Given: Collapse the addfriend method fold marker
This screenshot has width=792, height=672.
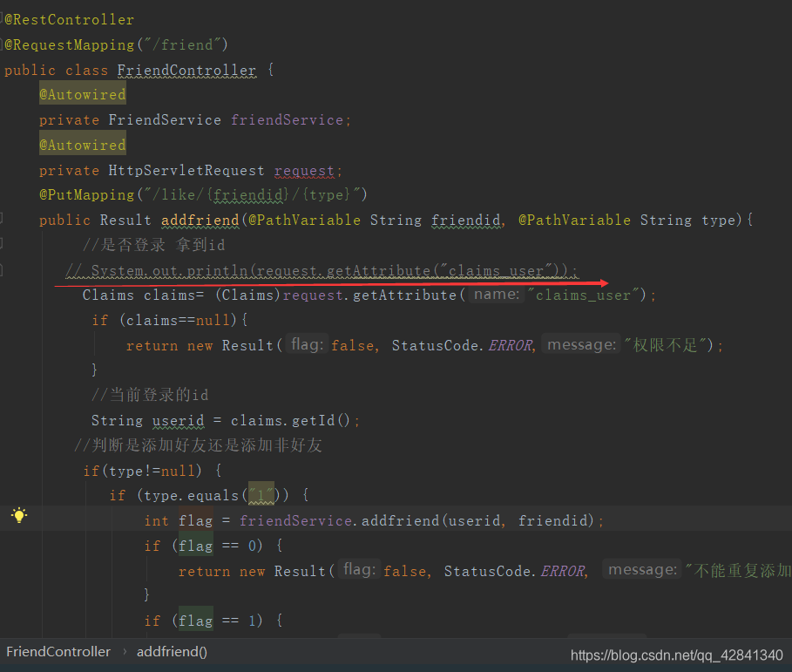Looking at the screenshot, I should (2, 218).
